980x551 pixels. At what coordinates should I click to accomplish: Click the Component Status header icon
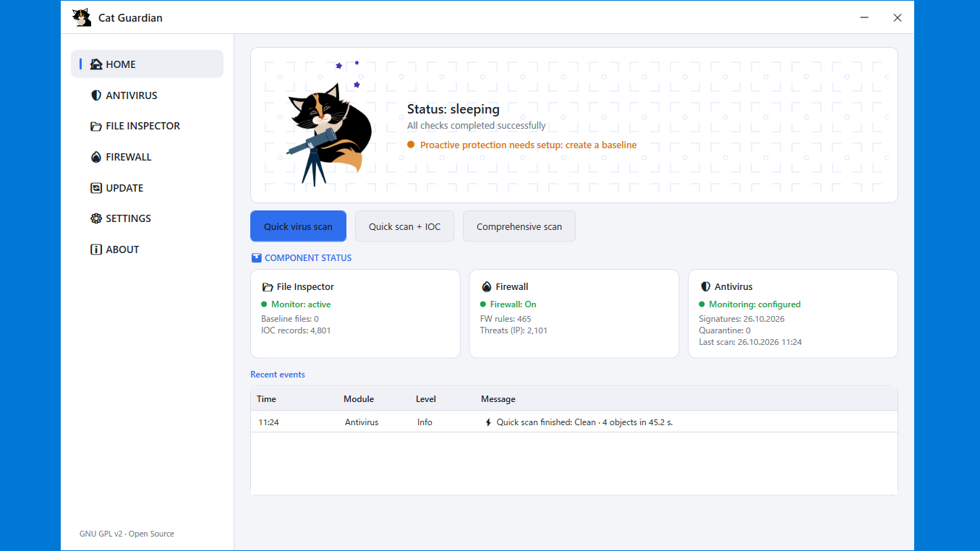(256, 258)
